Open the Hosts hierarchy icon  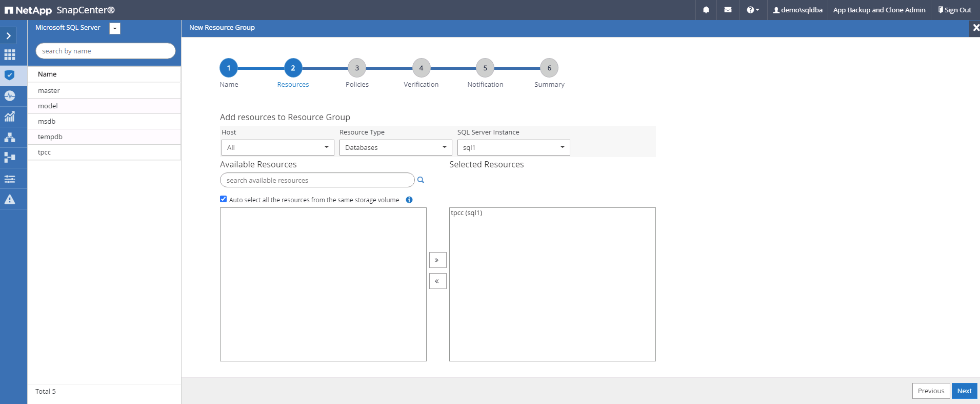pos(10,137)
